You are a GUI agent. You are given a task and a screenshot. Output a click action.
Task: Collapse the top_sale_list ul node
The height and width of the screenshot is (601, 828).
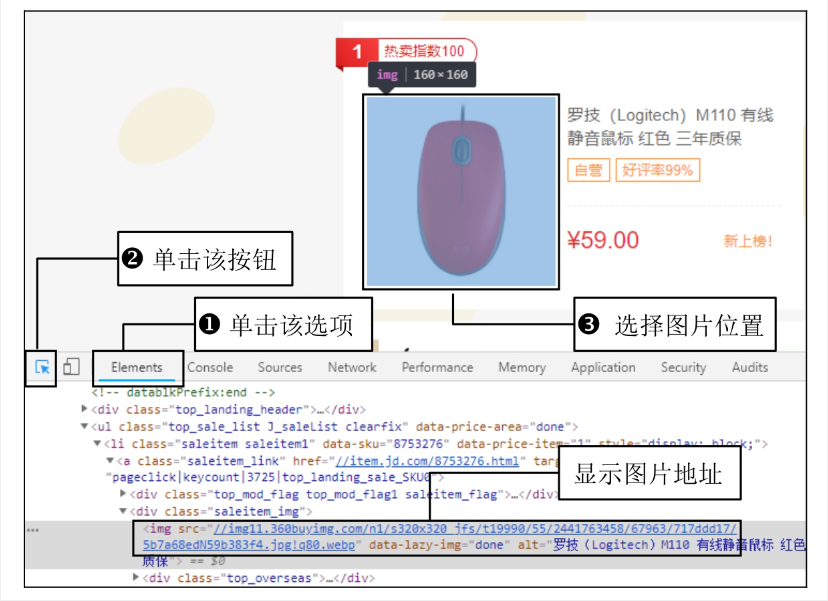click(84, 426)
